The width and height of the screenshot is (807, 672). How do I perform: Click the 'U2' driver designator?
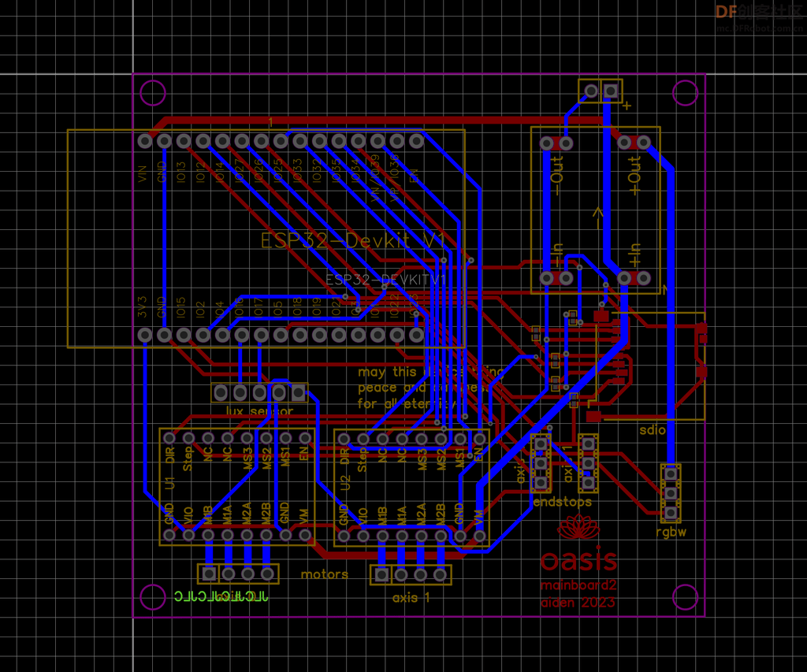[345, 483]
